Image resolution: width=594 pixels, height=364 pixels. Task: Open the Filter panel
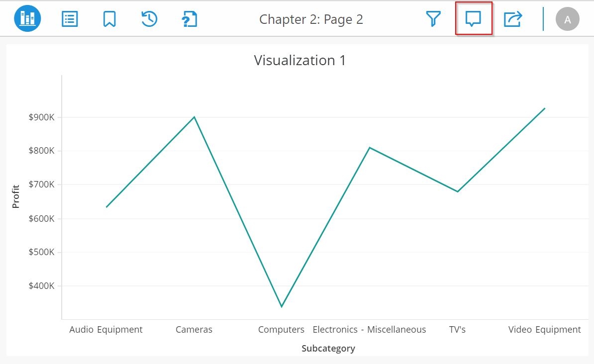click(x=433, y=19)
